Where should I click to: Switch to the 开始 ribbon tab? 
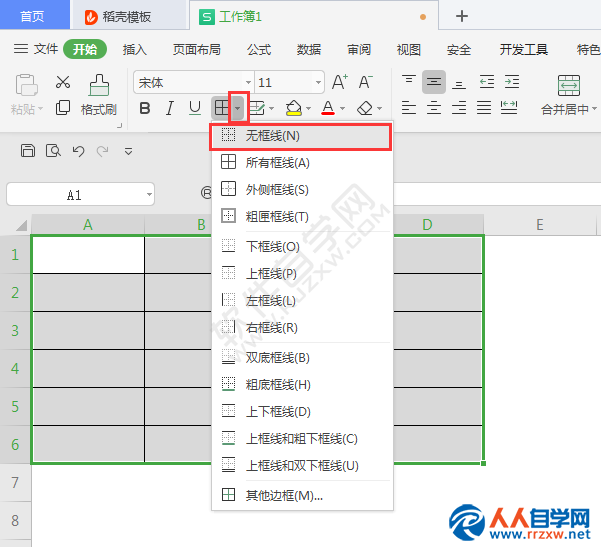[85, 49]
